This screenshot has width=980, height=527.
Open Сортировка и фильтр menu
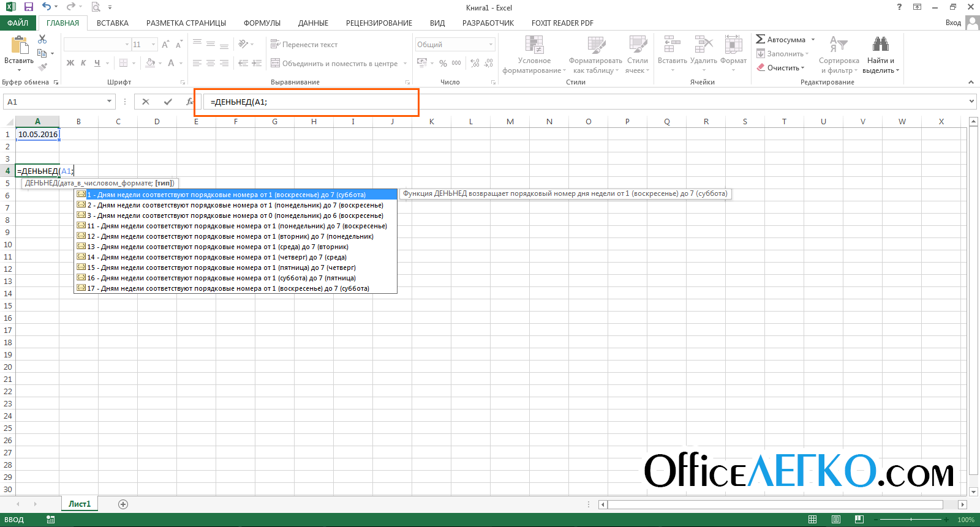839,54
